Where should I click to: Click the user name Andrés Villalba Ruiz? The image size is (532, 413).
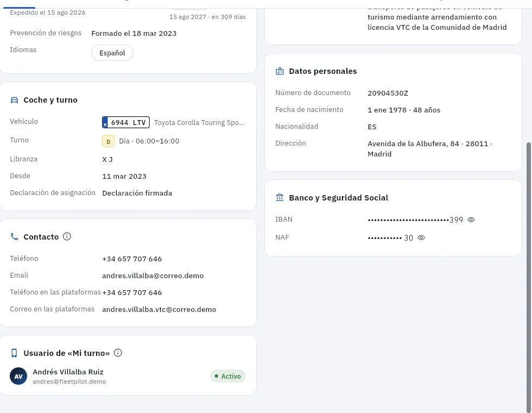68,372
